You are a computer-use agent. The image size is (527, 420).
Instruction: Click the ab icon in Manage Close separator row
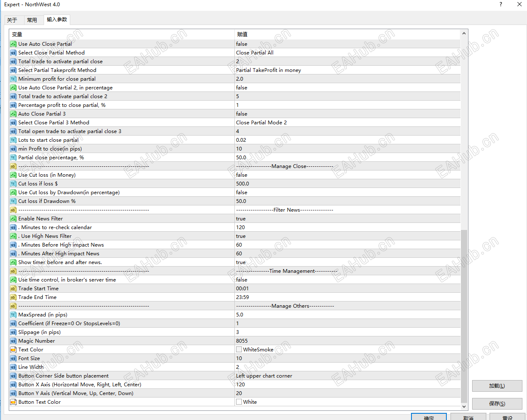coord(13,166)
